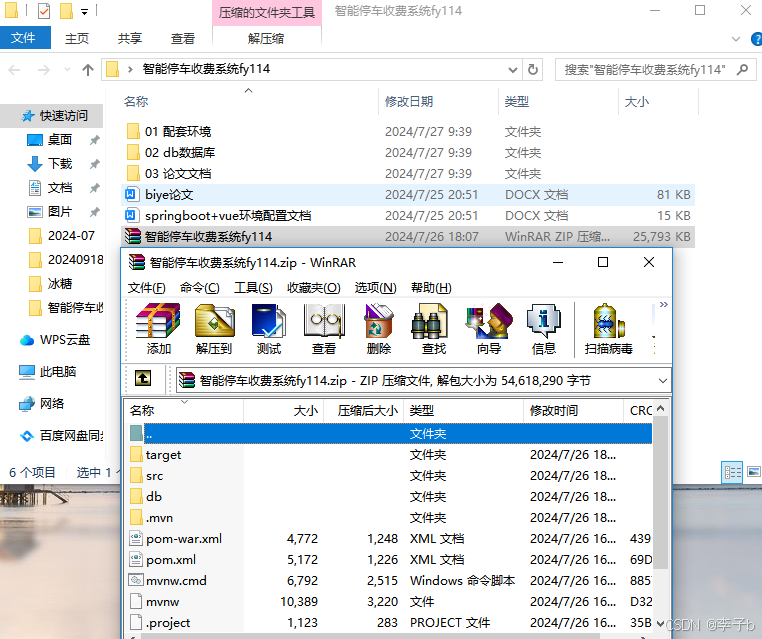Viewport: 762px width, 639px height.
Task: Open the 工具(S) menu in WinRAR
Action: (x=253, y=288)
